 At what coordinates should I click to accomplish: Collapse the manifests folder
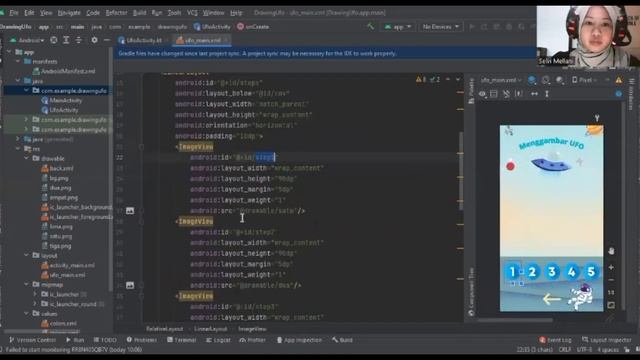coord(18,61)
